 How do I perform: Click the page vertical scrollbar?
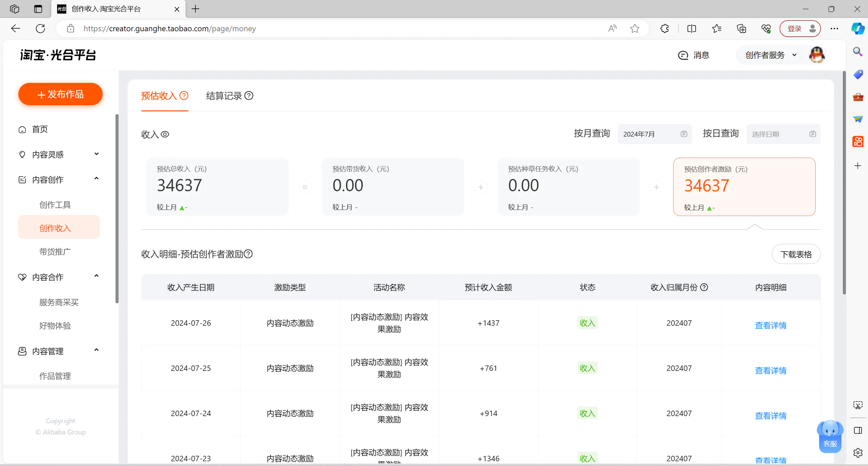[844, 183]
